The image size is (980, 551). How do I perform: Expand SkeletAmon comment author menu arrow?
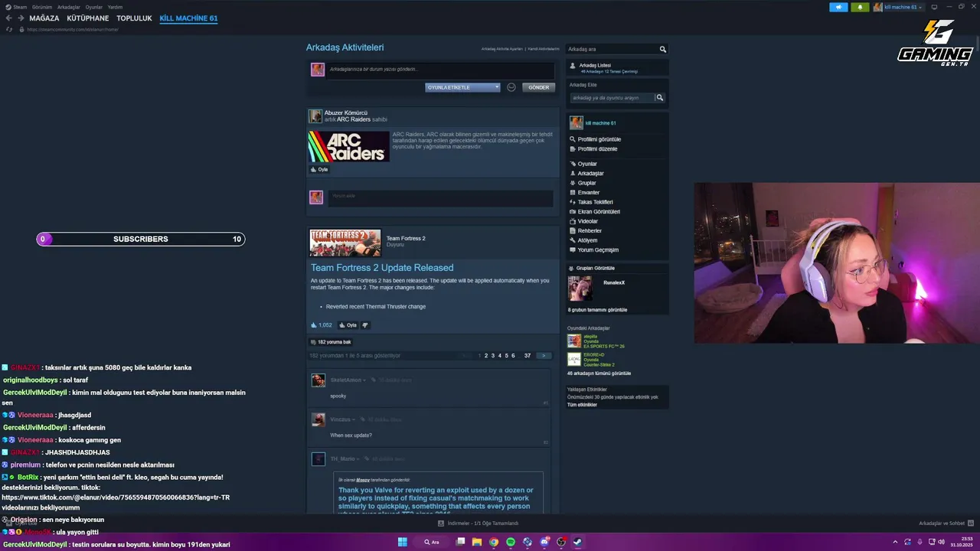pos(364,380)
